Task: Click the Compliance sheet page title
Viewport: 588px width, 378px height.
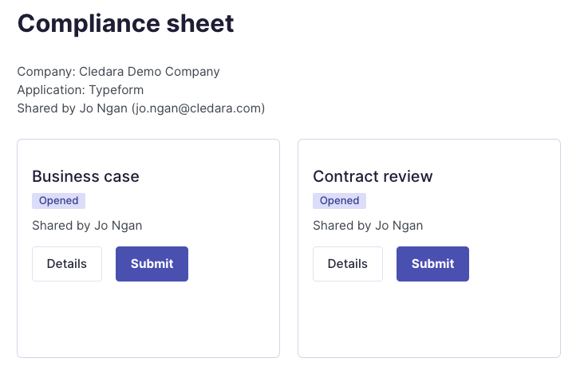Action: point(125,24)
